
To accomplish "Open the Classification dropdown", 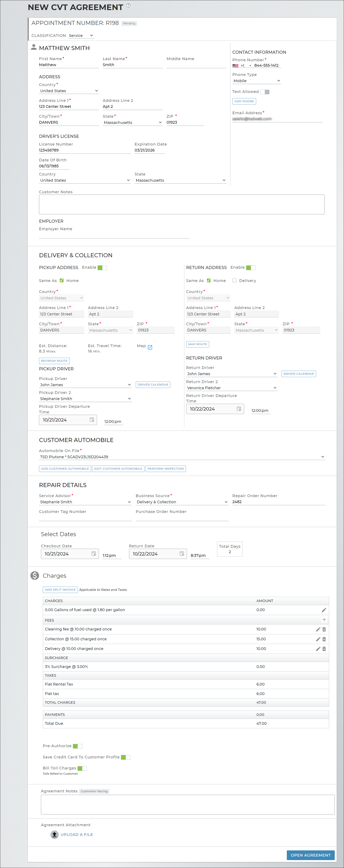I will click(81, 36).
